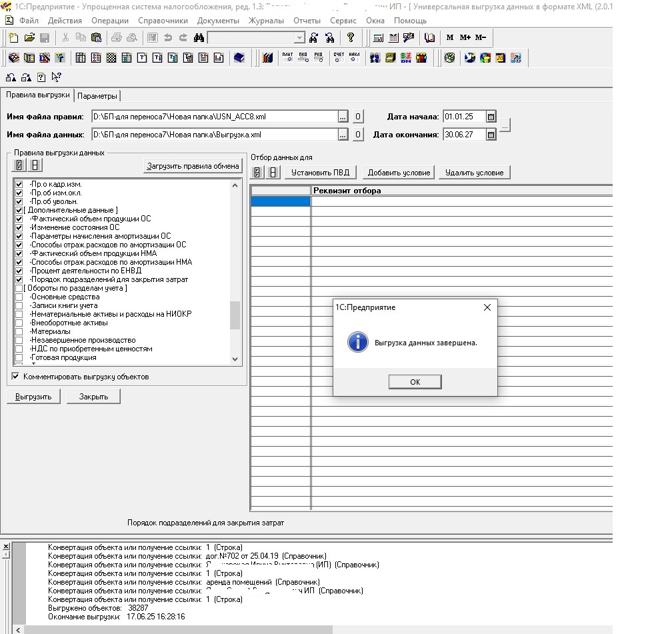This screenshot has height=634, width=672.
Task: Click rules list vertical scrollbar thumb
Action: point(235,315)
